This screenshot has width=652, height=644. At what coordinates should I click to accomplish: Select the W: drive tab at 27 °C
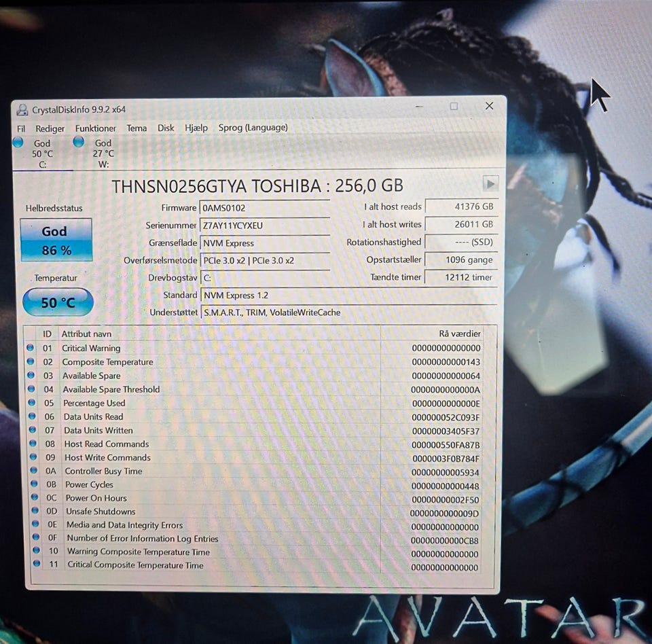pyautogui.click(x=103, y=153)
